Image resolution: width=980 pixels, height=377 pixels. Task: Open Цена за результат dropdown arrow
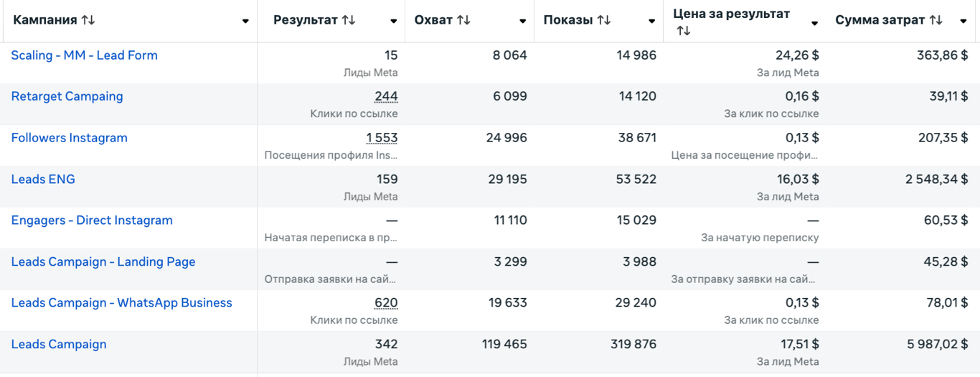point(814,24)
